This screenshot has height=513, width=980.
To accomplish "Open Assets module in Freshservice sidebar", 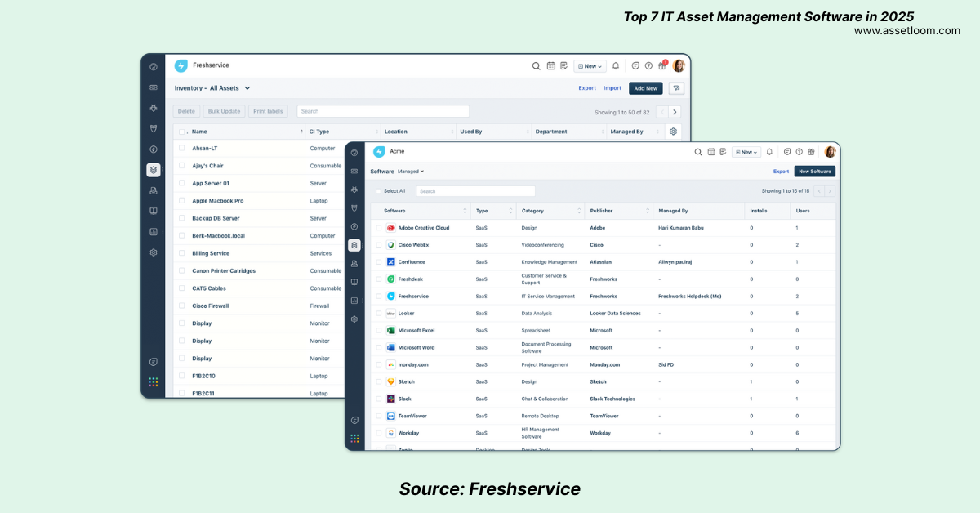I will [154, 170].
